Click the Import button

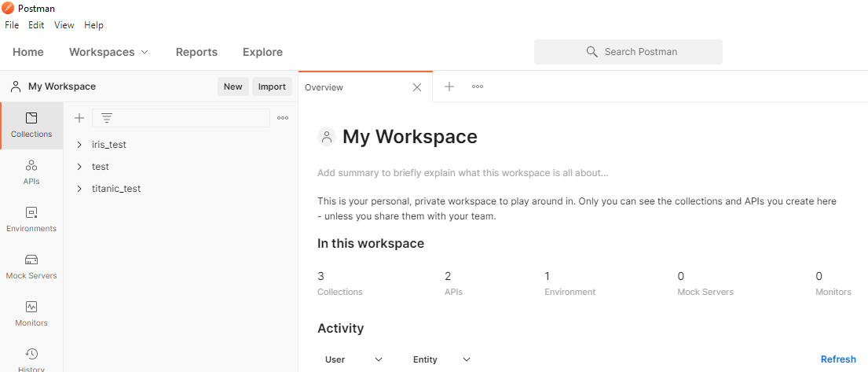coord(272,87)
